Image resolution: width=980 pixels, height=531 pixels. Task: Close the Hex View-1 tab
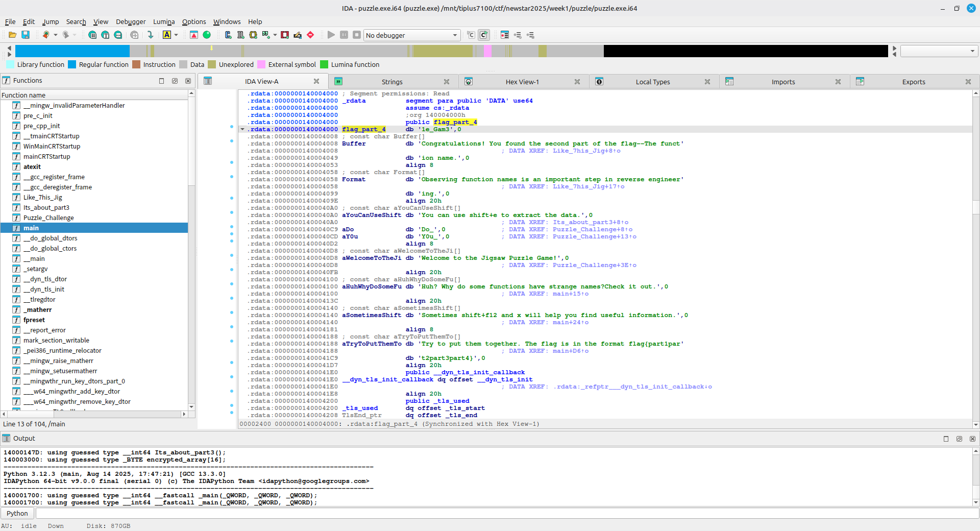[x=577, y=82]
